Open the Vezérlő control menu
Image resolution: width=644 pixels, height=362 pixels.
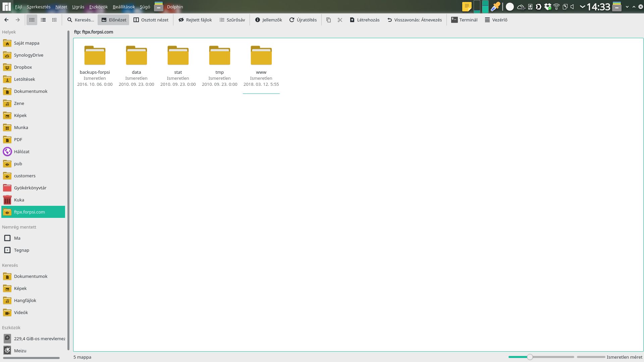pyautogui.click(x=496, y=20)
